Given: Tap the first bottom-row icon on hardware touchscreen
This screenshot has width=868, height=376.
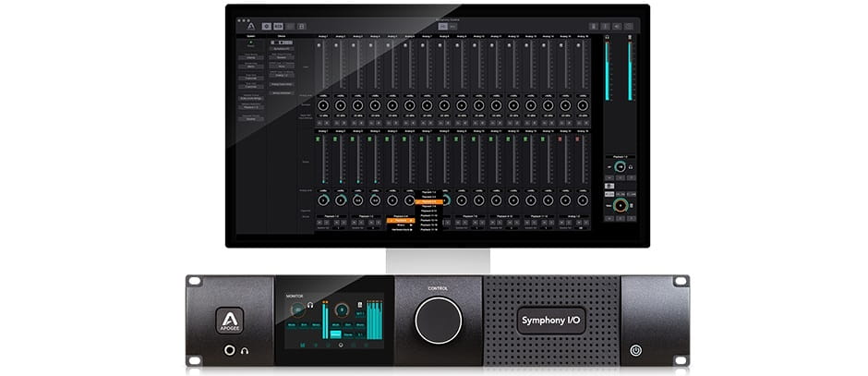Looking at the screenshot, I should click(x=303, y=345).
